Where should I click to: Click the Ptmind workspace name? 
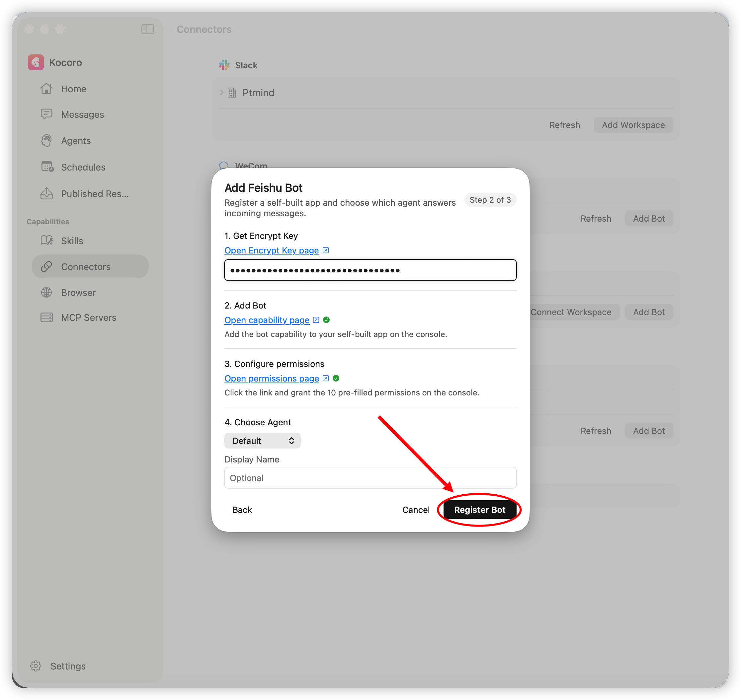[x=258, y=93]
